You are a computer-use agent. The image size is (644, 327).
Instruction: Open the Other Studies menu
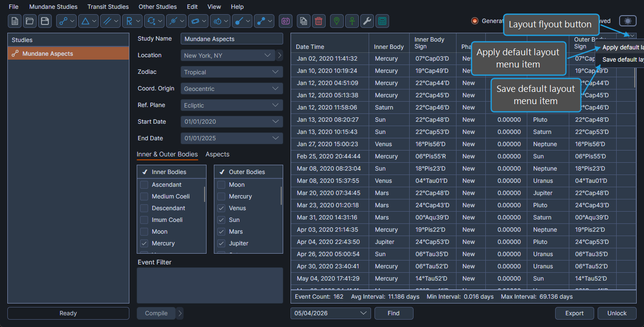click(x=158, y=7)
